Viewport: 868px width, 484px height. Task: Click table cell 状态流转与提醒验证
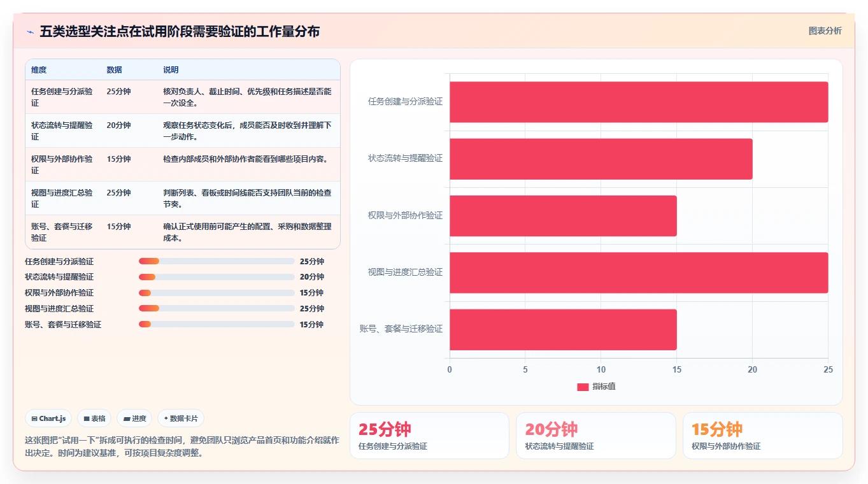[x=62, y=131]
